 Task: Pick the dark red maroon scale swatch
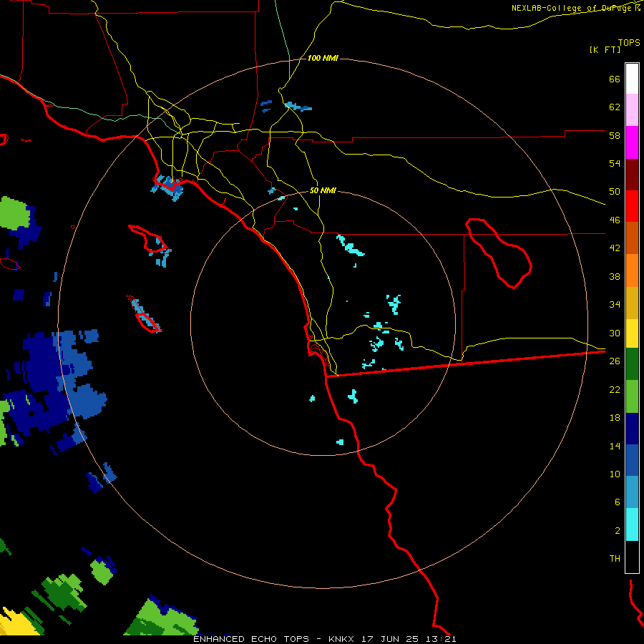point(632,175)
